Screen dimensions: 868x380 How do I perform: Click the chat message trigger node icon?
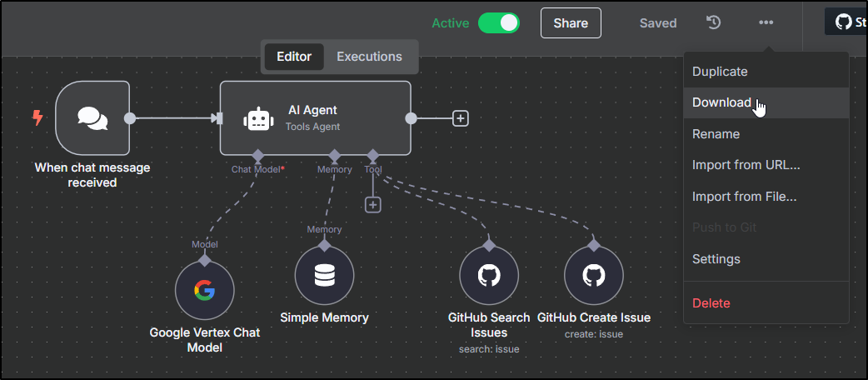pyautogui.click(x=92, y=118)
